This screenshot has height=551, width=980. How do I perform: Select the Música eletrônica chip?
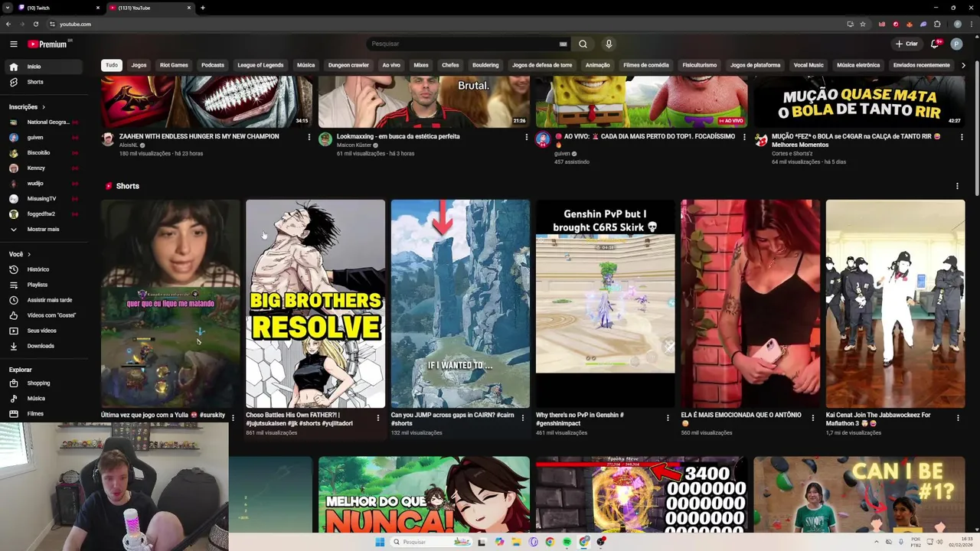[x=858, y=65]
